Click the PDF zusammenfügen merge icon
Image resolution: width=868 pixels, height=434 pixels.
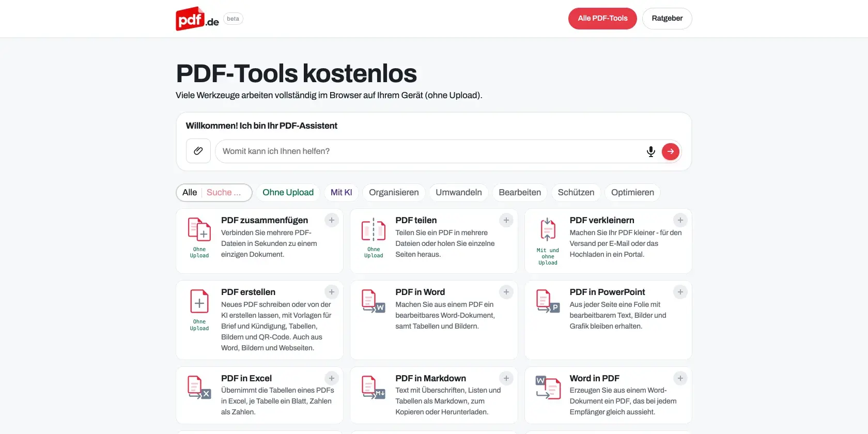click(199, 230)
